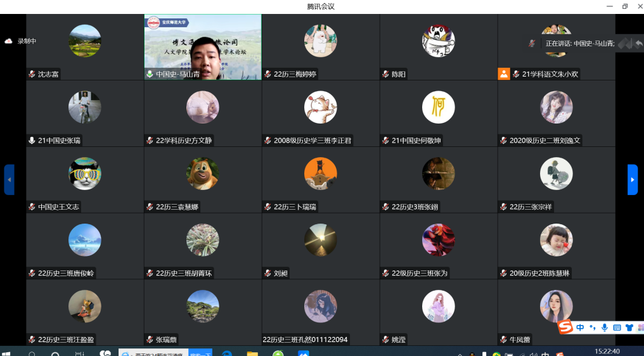Click the recording cloud icon next to 录制中
Viewport: 644px width, 356px height.
click(9, 41)
